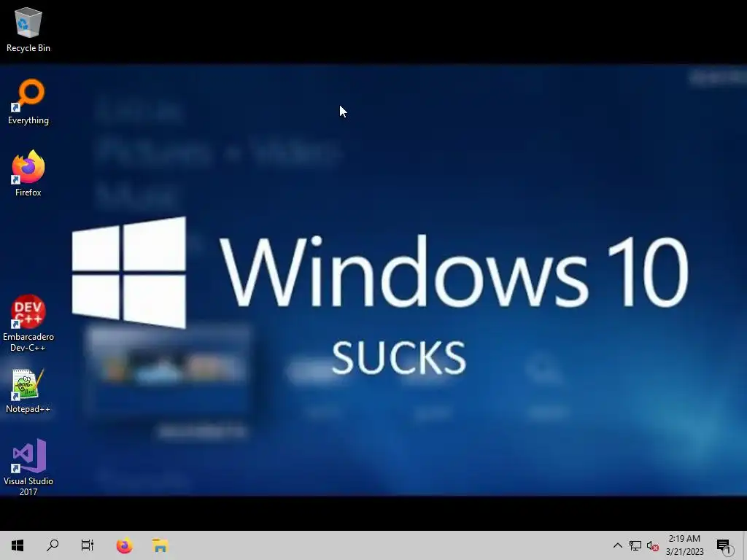The image size is (747, 560).
Task: Open the network status tray icon
Action: pyautogui.click(x=635, y=545)
